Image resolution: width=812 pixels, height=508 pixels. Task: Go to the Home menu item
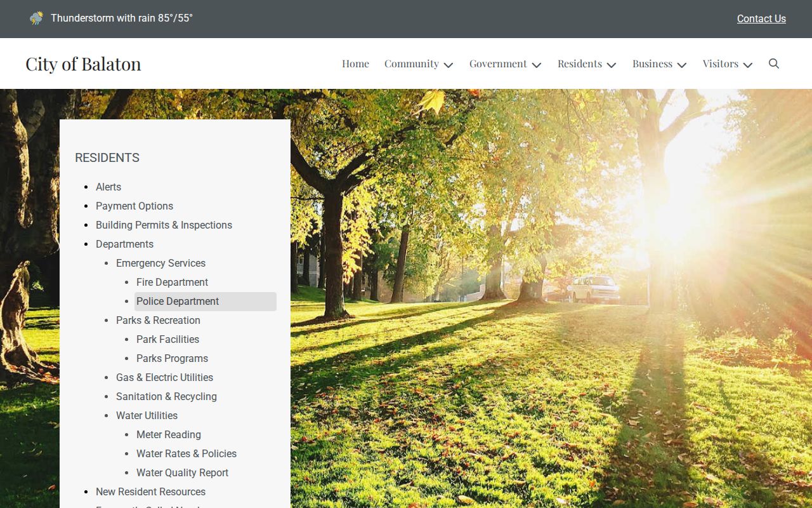355,63
